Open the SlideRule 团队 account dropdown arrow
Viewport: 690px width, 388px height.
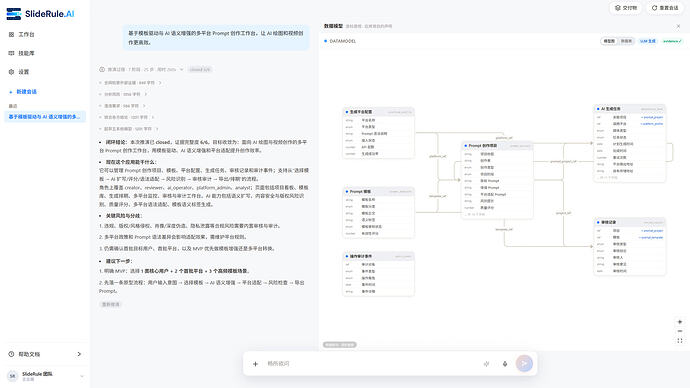pyautogui.click(x=82, y=376)
